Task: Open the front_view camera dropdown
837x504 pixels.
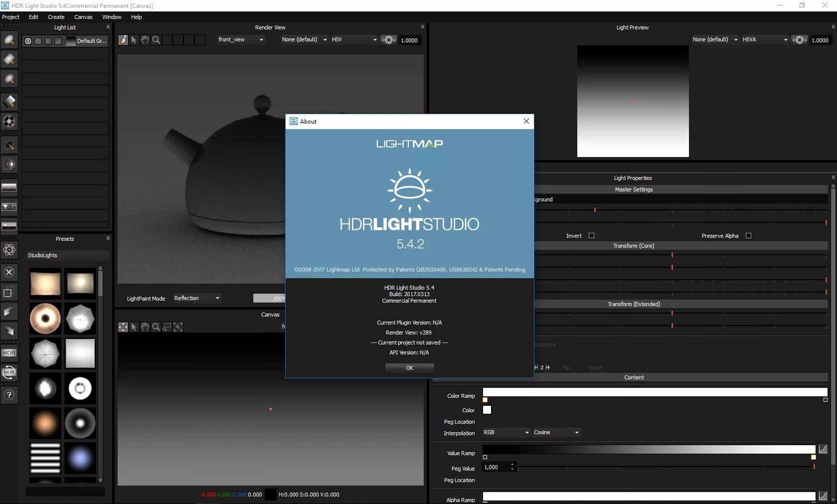Action: coord(241,40)
